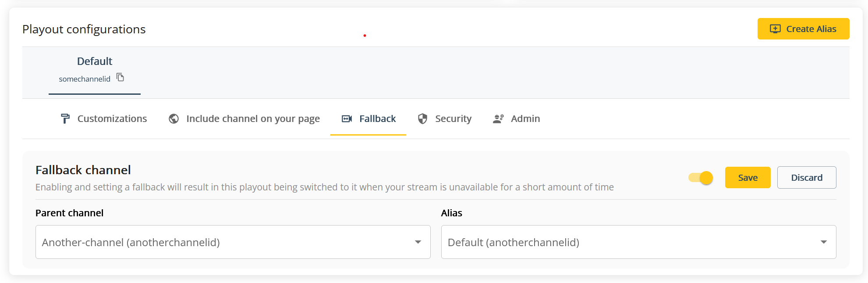Viewport: 868px width, 283px height.
Task: Select the Fallback tab
Action: click(x=368, y=119)
